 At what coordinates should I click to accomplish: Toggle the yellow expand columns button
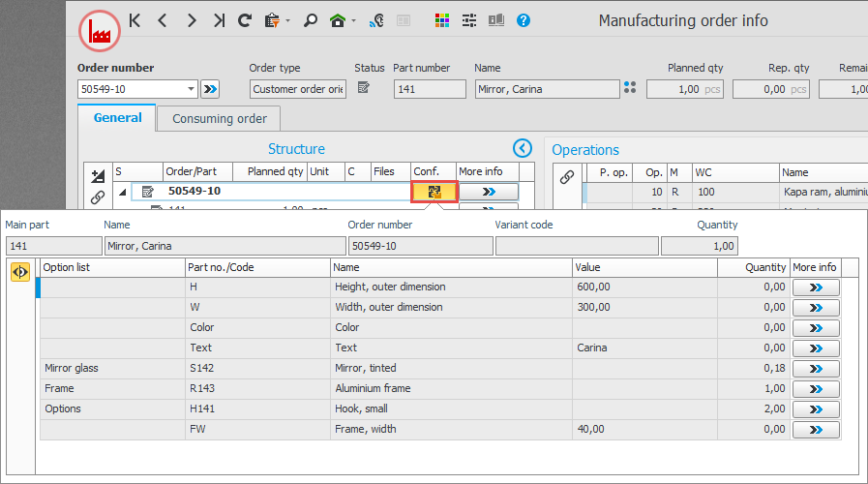19,272
